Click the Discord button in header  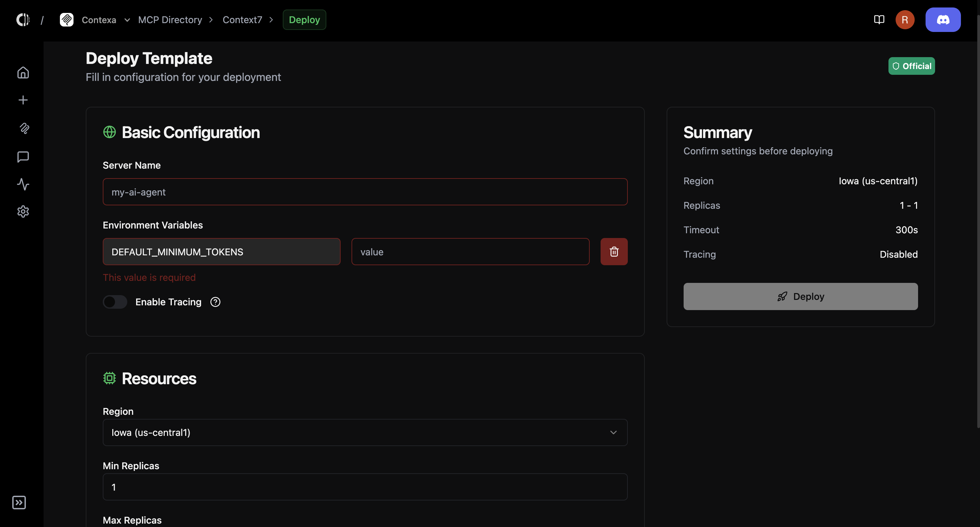[x=943, y=20]
